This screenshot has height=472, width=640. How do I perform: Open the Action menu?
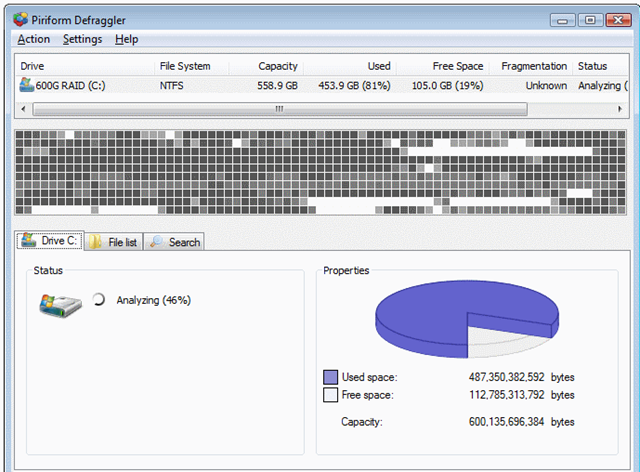(33, 39)
